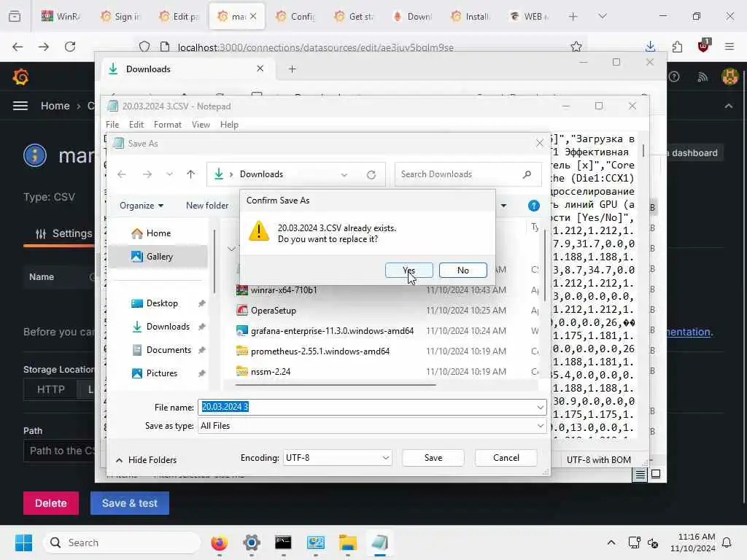Go to Documents in navigation pane

click(x=169, y=350)
